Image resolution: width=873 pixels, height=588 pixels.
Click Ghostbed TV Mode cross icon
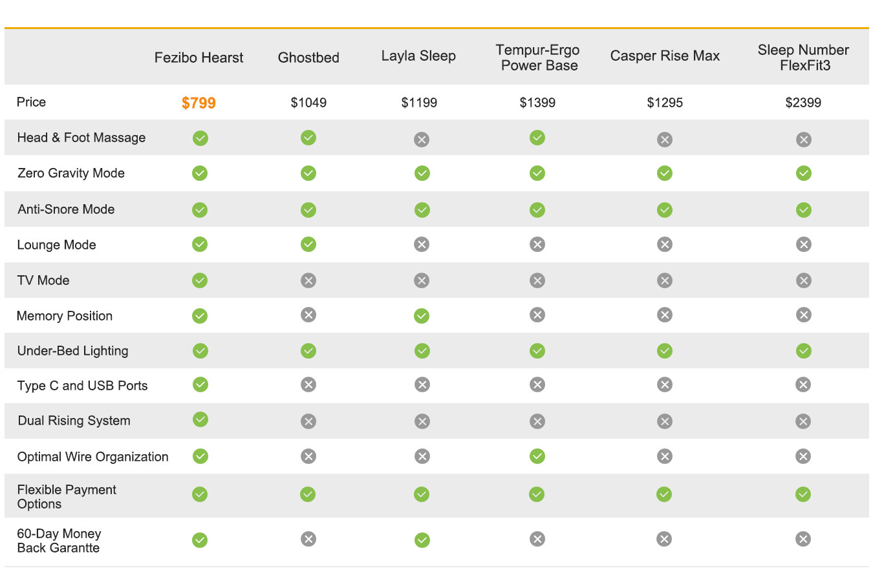point(308,280)
